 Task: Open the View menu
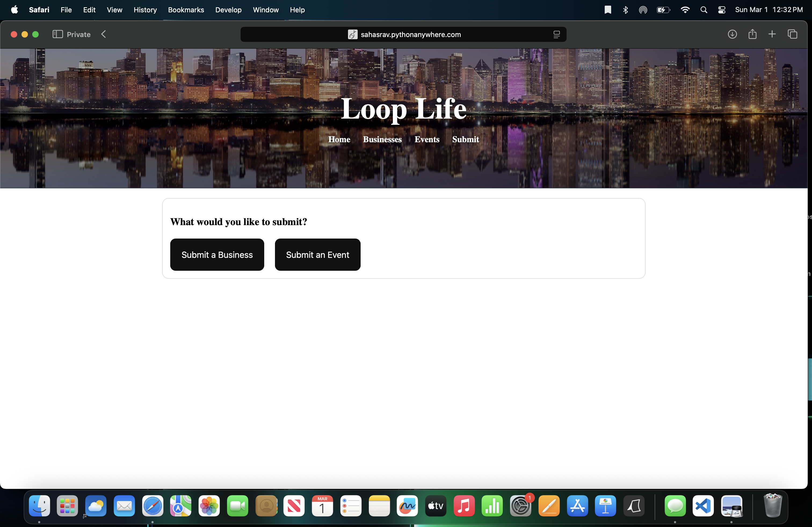(114, 10)
